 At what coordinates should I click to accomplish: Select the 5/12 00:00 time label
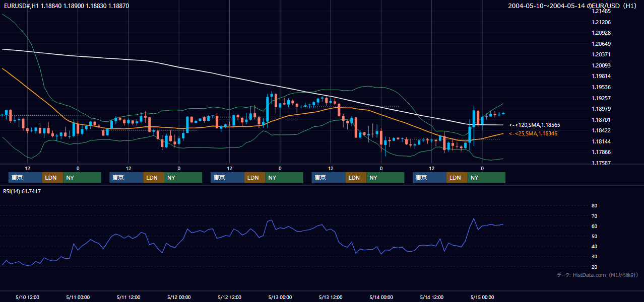(179, 297)
